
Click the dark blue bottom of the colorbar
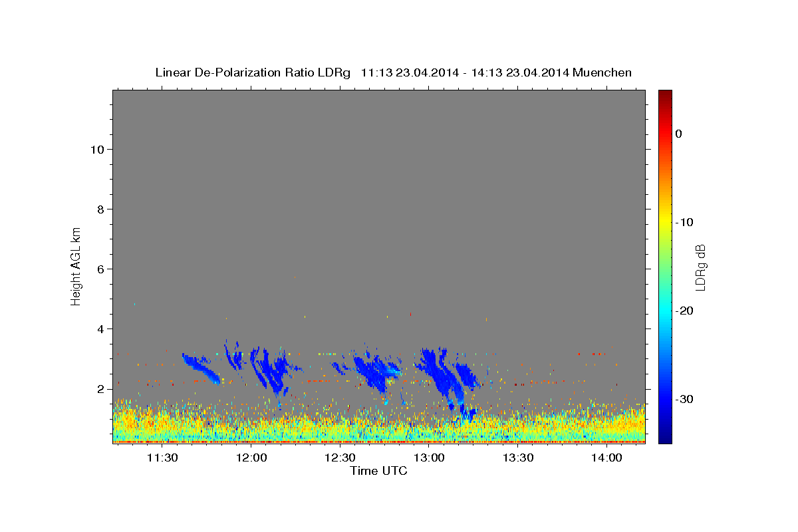(665, 437)
